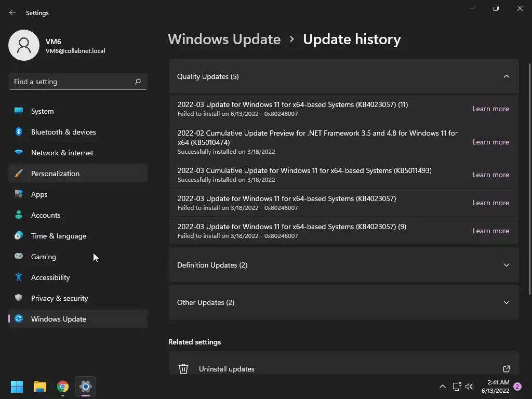Click the Definition Updates (2) label
Viewport: 532px width, 399px height.
pos(212,265)
